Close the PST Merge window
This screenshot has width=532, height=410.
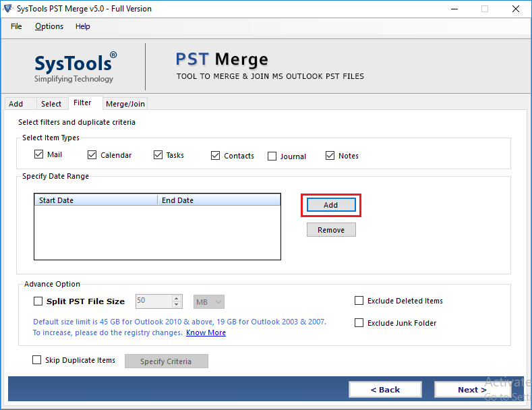click(516, 9)
